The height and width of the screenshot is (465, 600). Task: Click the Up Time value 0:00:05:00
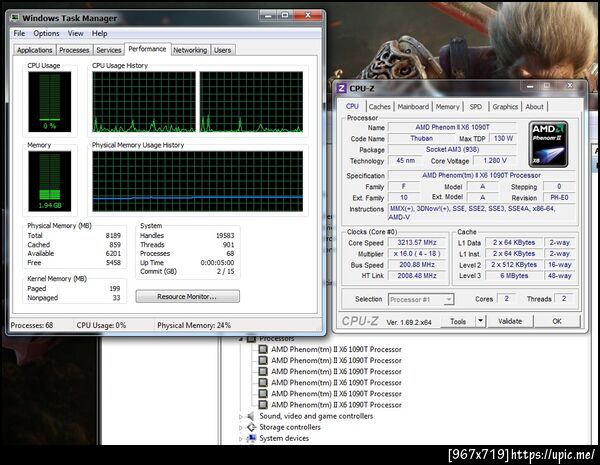pyautogui.click(x=217, y=263)
